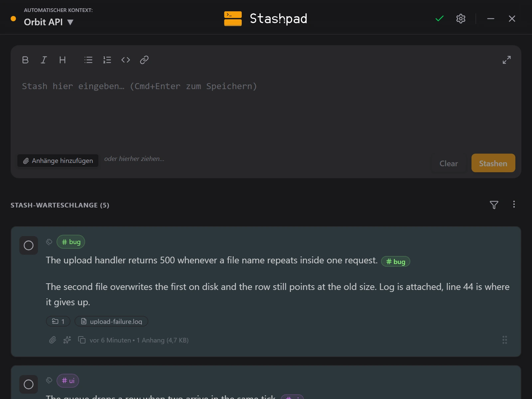Image resolution: width=532 pixels, height=399 pixels.
Task: Click the 'vor 6 Minuten' timestamp text
Action: coord(110,340)
